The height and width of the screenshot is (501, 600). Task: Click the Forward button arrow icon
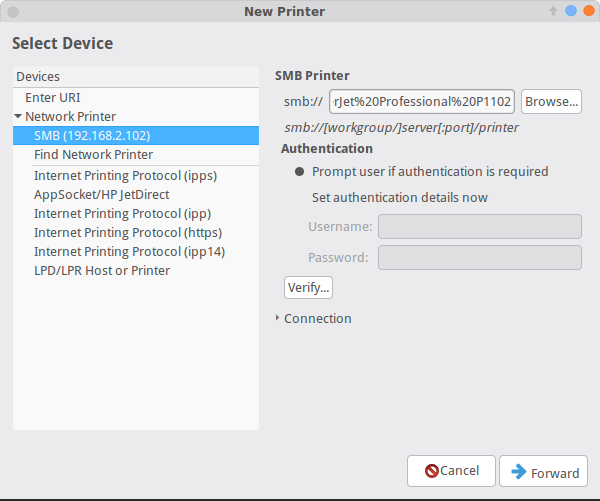(520, 472)
